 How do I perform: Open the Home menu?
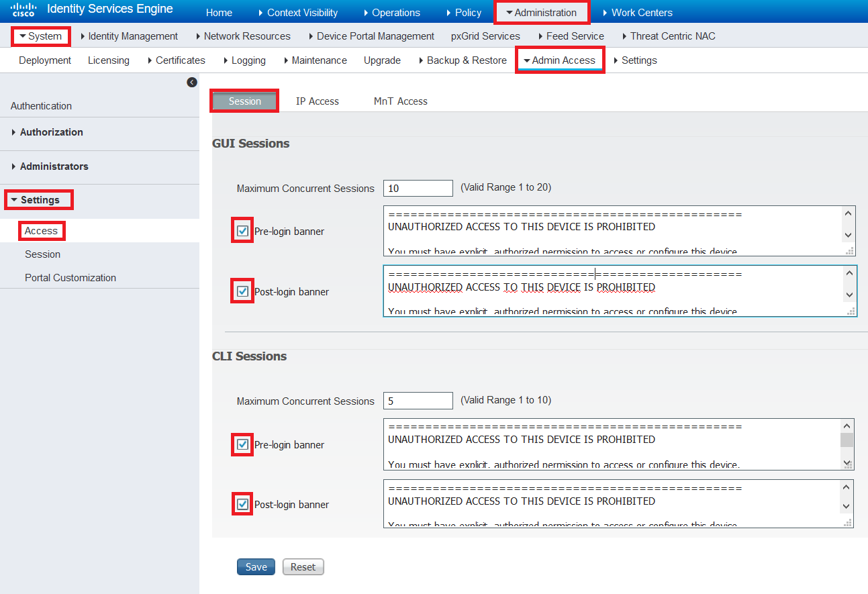click(x=219, y=13)
